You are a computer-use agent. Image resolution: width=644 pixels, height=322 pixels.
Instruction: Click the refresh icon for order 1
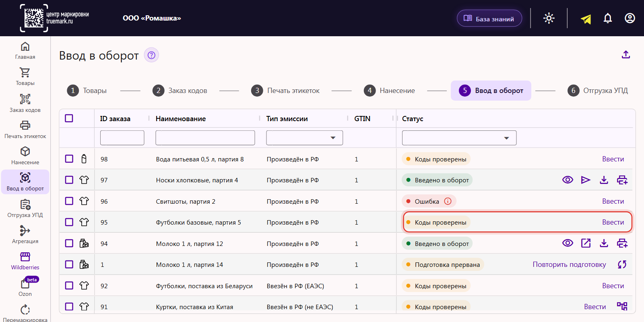click(622, 264)
